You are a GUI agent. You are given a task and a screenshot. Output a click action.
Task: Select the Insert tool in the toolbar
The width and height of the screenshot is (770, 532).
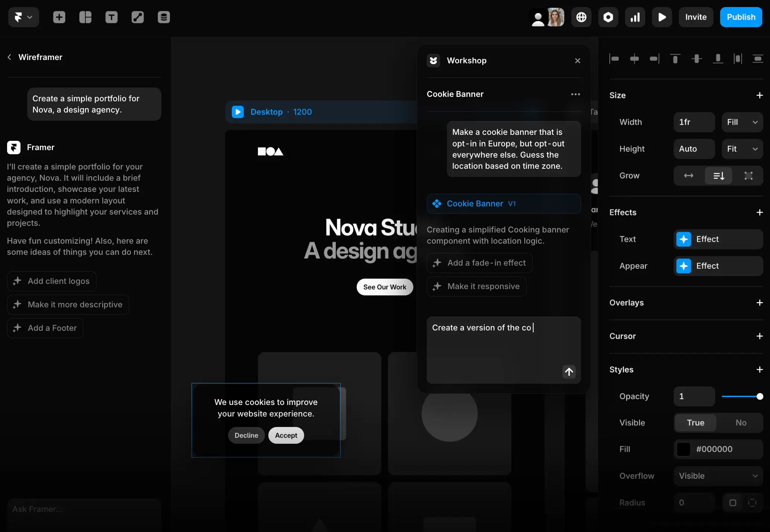(59, 17)
